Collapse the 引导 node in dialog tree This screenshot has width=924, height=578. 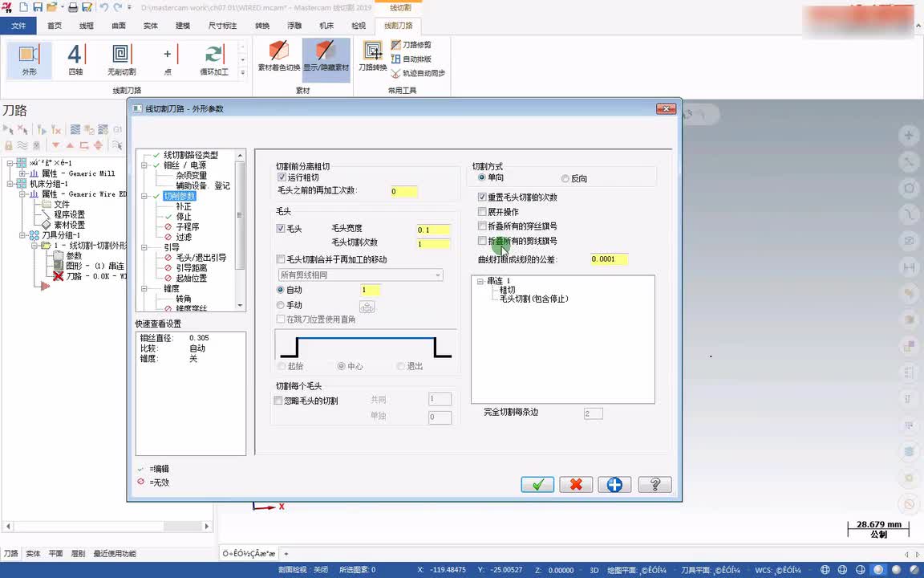[144, 248]
